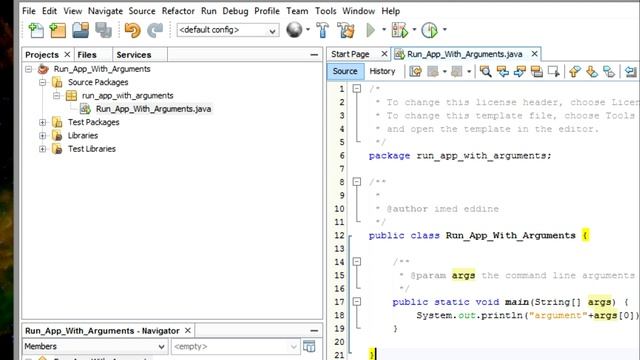Click the Previous Bookmark icon
Viewport: 640px width, 360px height.
click(x=575, y=72)
